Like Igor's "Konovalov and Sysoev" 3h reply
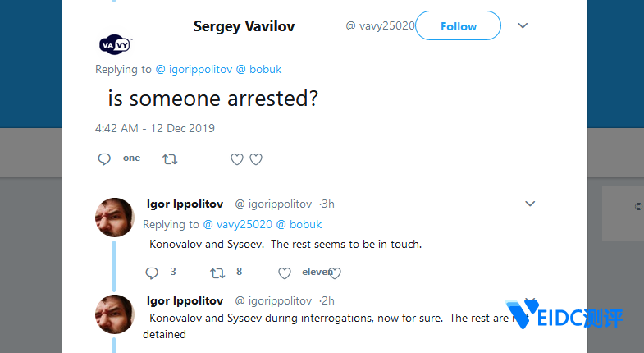This screenshot has height=353, width=644. [285, 273]
